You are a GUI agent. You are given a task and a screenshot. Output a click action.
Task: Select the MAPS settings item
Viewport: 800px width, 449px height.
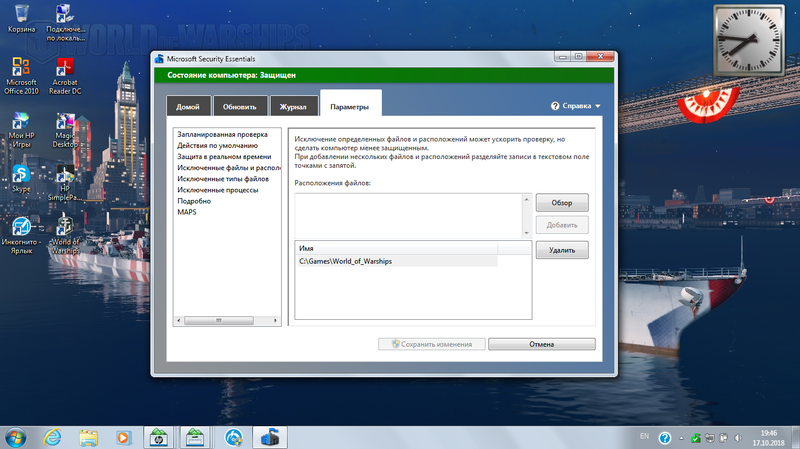(187, 212)
